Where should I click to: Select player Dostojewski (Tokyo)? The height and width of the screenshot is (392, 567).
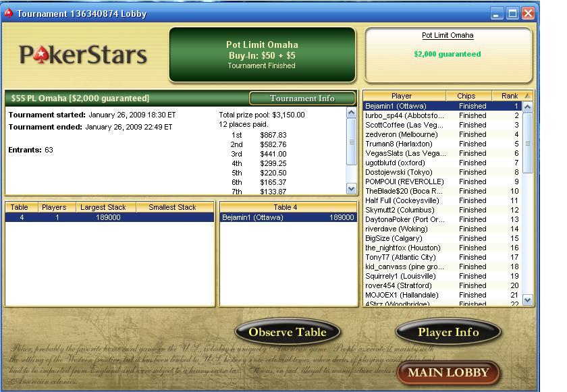point(443,172)
